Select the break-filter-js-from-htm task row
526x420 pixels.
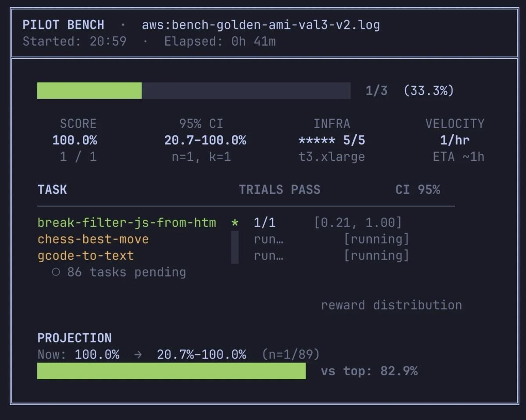(x=127, y=223)
